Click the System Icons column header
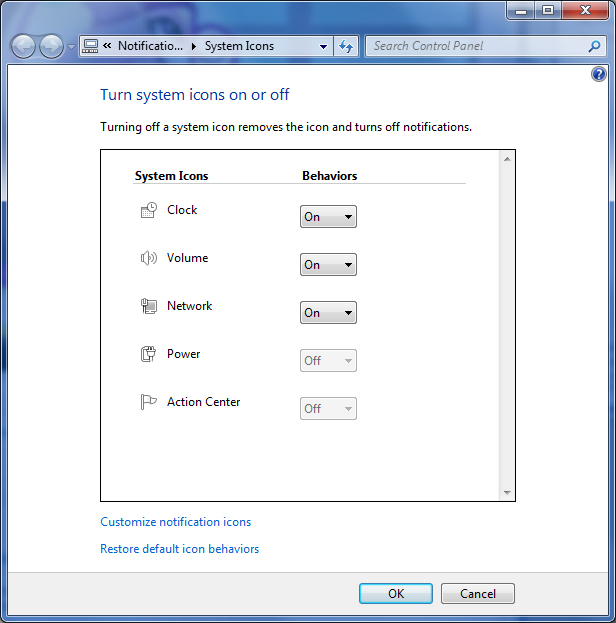The width and height of the screenshot is (616, 623). [x=171, y=176]
